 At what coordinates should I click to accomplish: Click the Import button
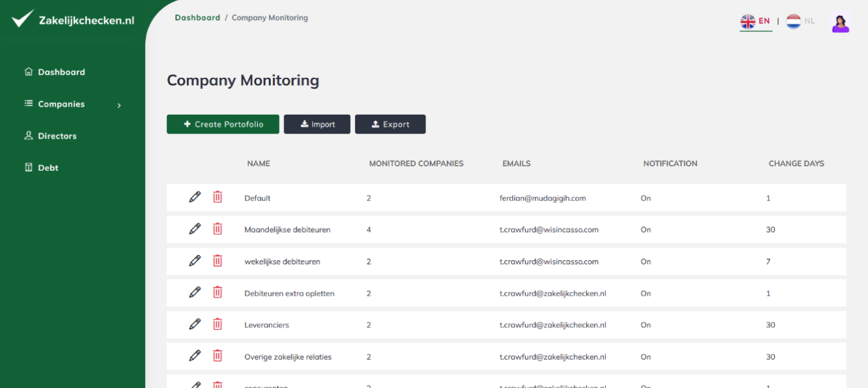pos(317,124)
